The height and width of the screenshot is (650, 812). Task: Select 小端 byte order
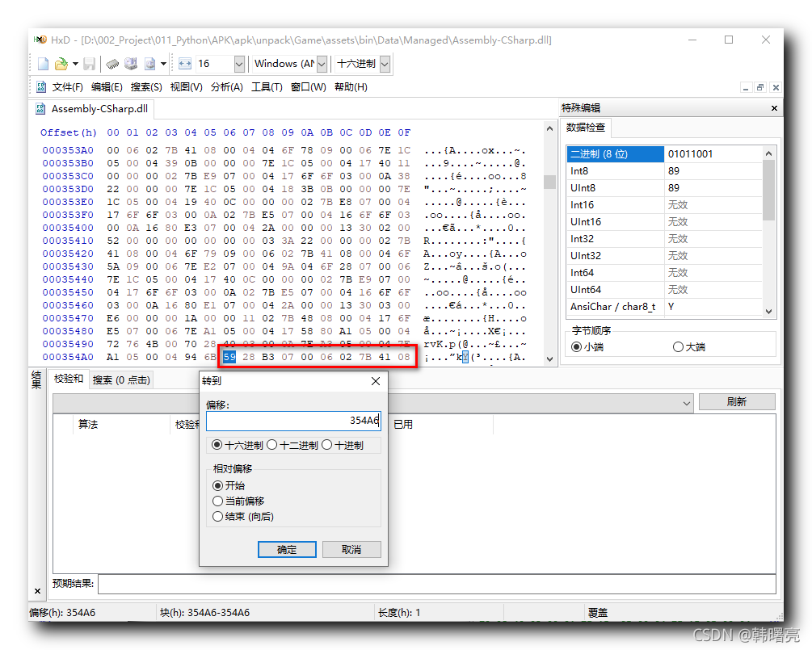coord(587,346)
